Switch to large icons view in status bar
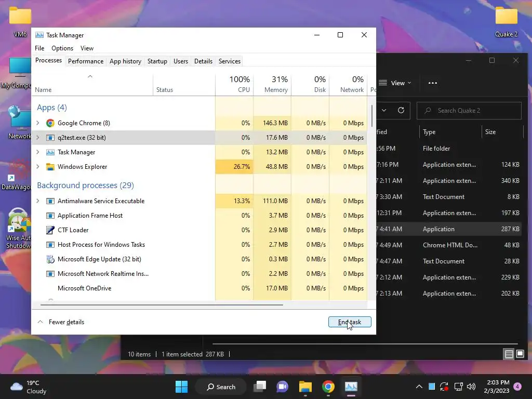 [x=520, y=354]
